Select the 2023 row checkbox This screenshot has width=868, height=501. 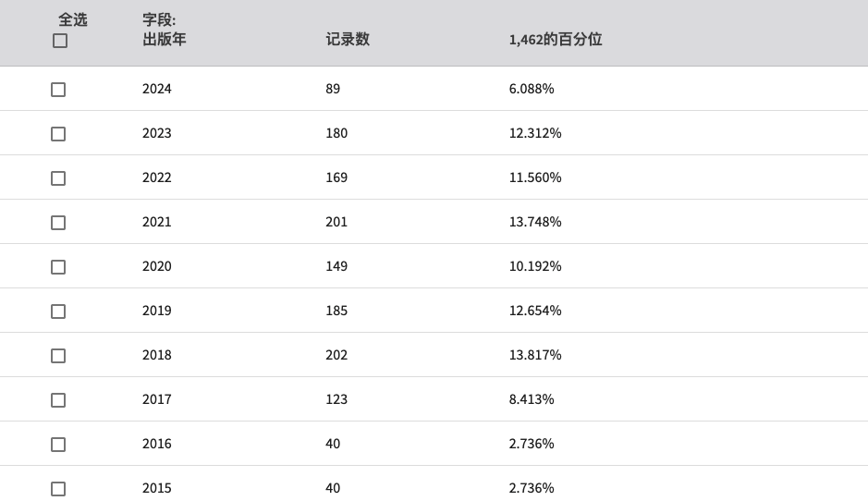click(x=58, y=134)
